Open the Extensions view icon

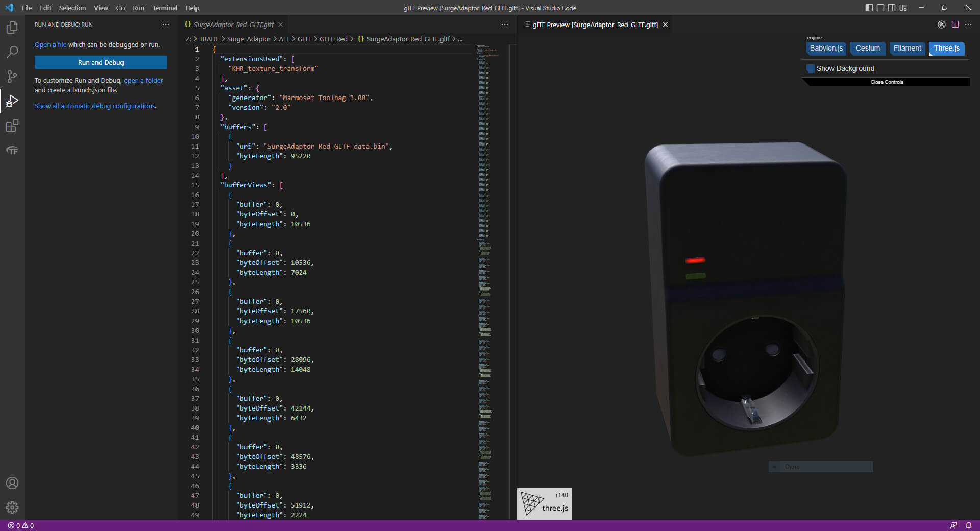(12, 126)
